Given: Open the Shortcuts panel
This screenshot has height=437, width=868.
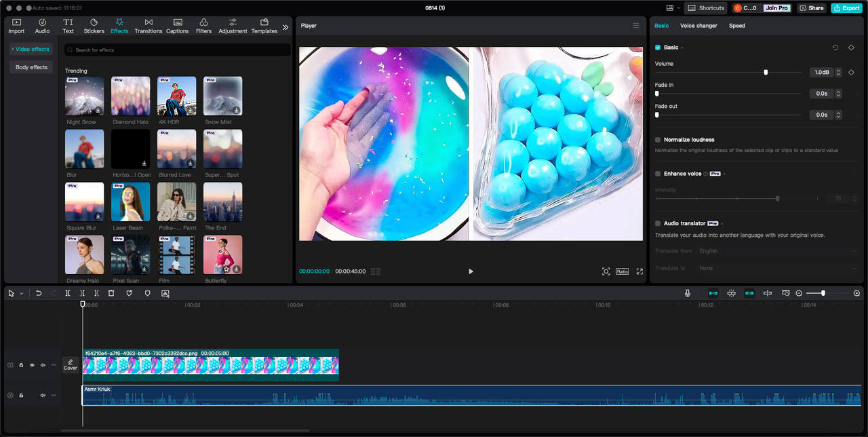Looking at the screenshot, I should tap(706, 8).
